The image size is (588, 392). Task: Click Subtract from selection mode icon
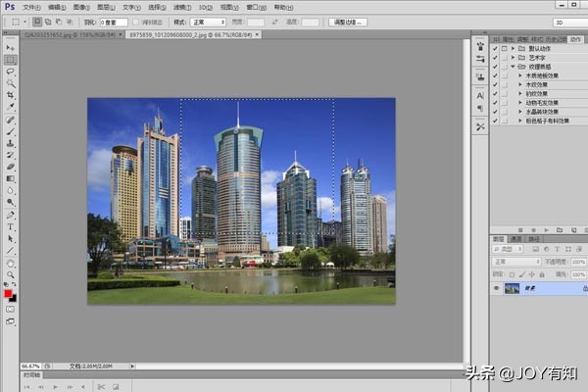(x=59, y=23)
